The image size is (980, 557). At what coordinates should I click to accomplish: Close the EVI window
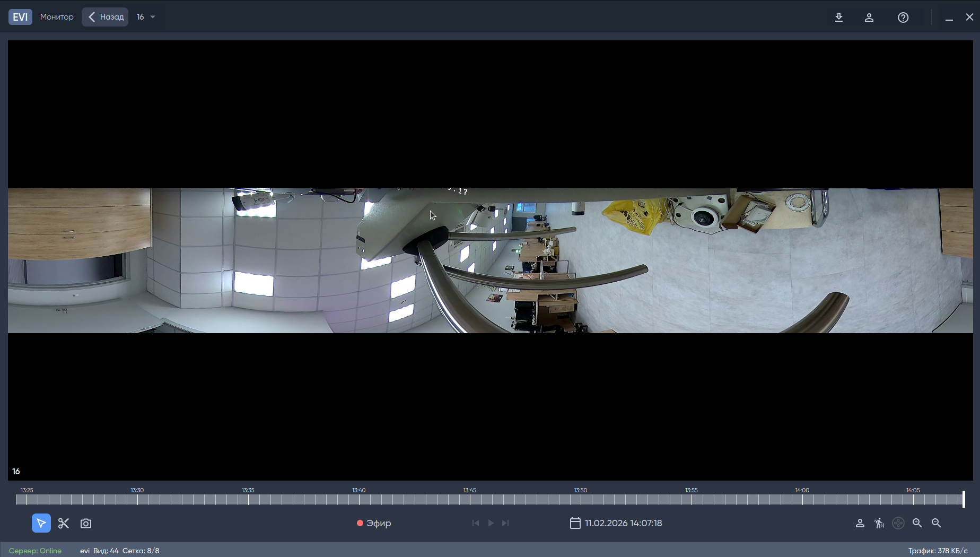[969, 17]
